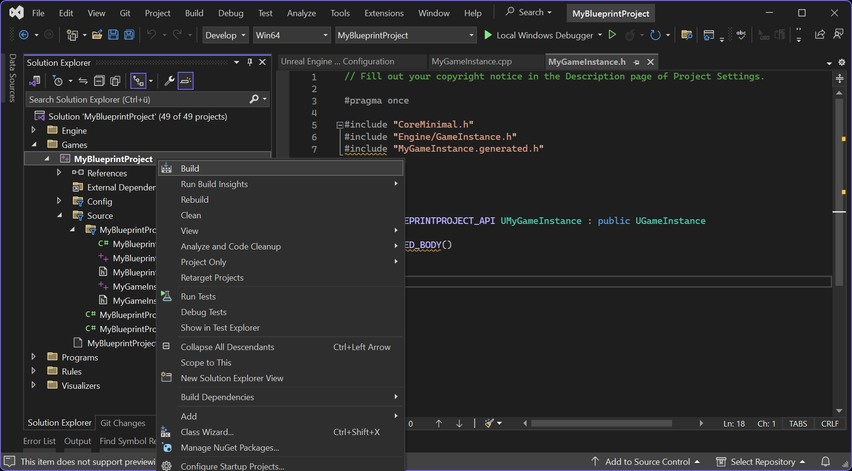Start Local Windows Debugger with the green play button
This screenshot has height=471, width=852.
488,35
